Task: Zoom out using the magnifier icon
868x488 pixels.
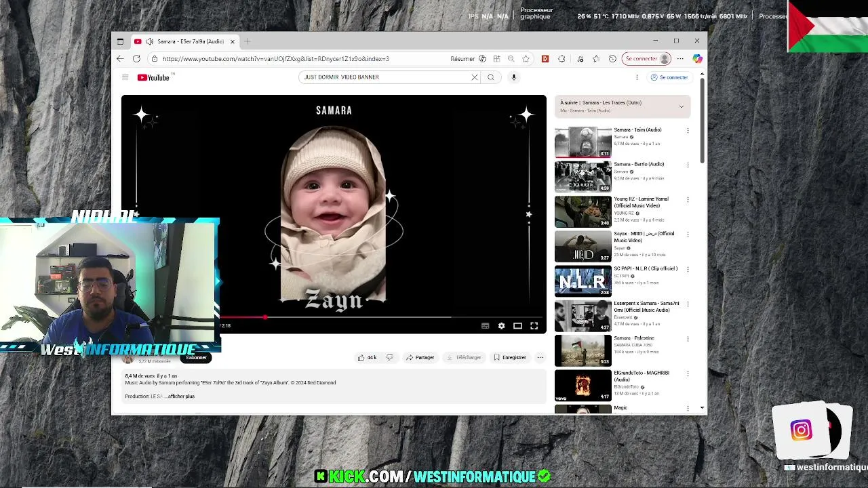Action: point(511,59)
